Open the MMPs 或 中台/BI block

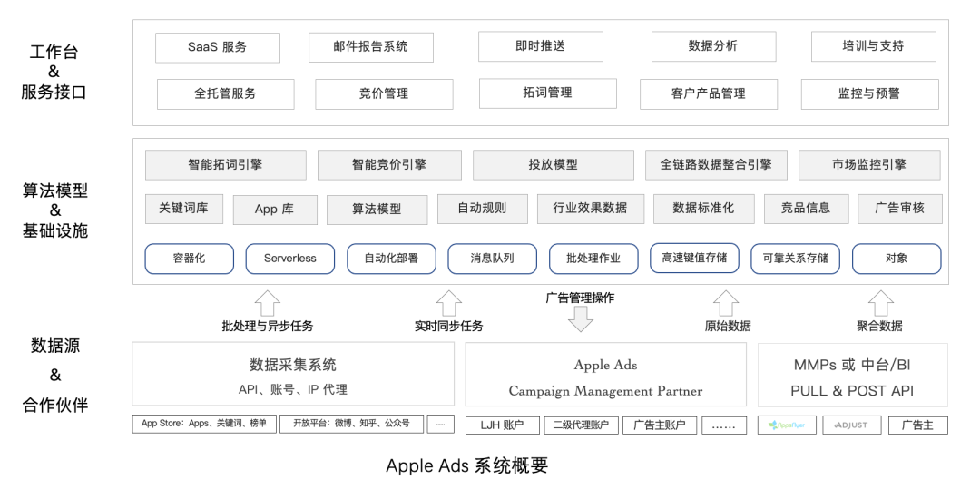tap(852, 375)
